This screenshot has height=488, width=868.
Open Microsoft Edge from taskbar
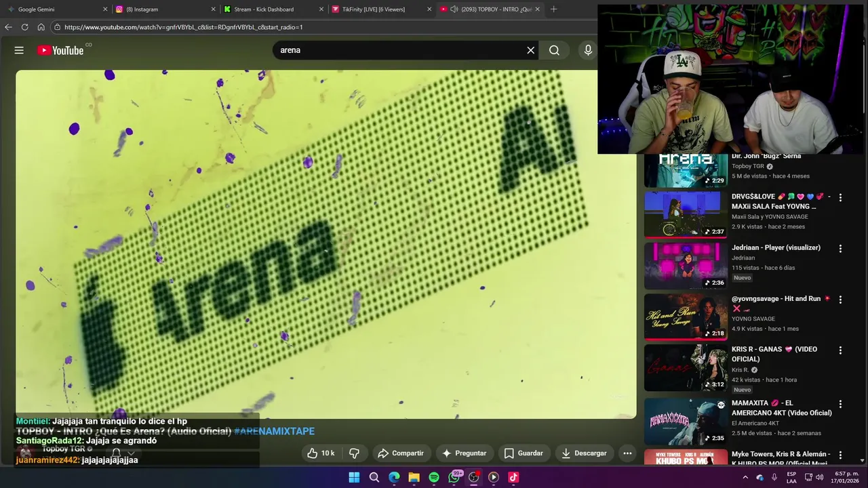[x=394, y=477]
